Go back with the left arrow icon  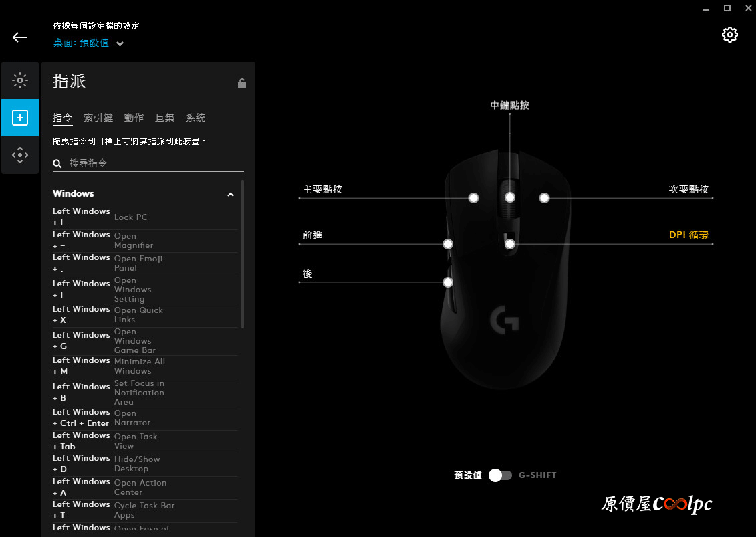20,37
